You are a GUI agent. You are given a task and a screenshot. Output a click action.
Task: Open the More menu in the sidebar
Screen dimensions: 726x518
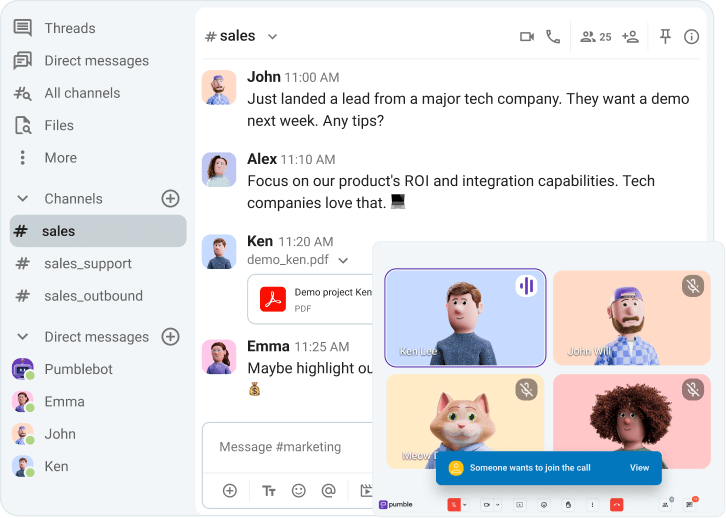(x=45, y=158)
